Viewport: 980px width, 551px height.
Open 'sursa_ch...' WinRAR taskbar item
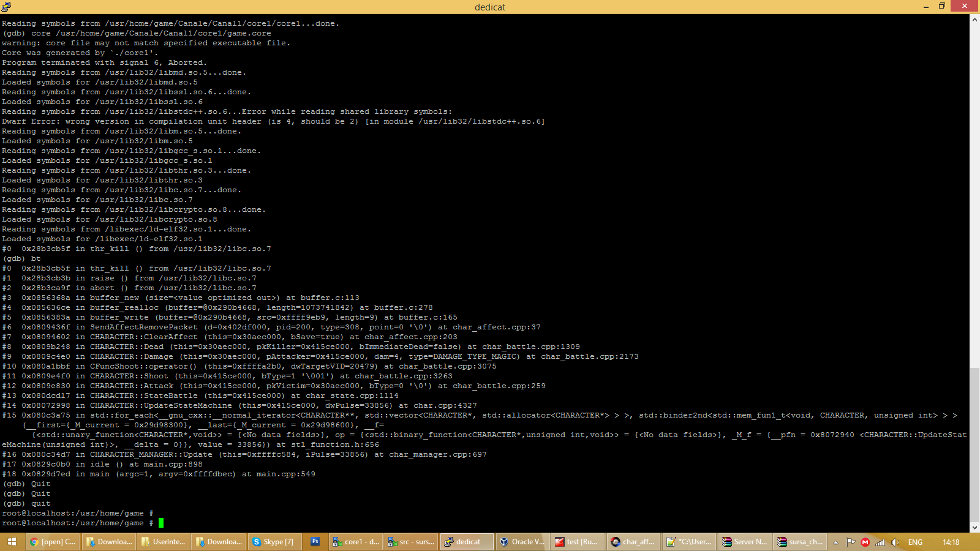pyautogui.click(x=799, y=542)
